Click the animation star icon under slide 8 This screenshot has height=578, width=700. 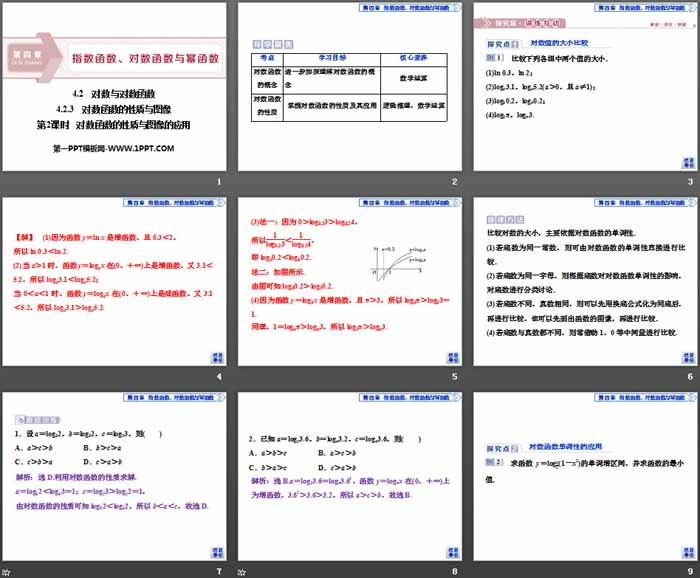coord(242,572)
